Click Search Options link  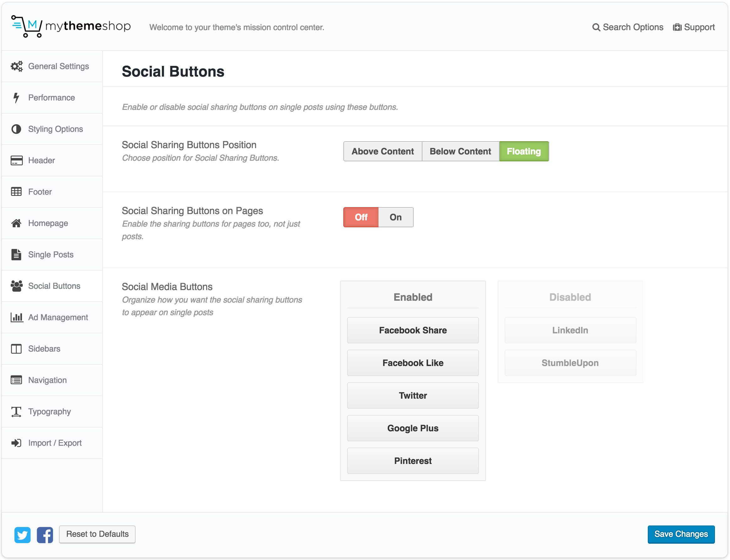click(x=628, y=27)
